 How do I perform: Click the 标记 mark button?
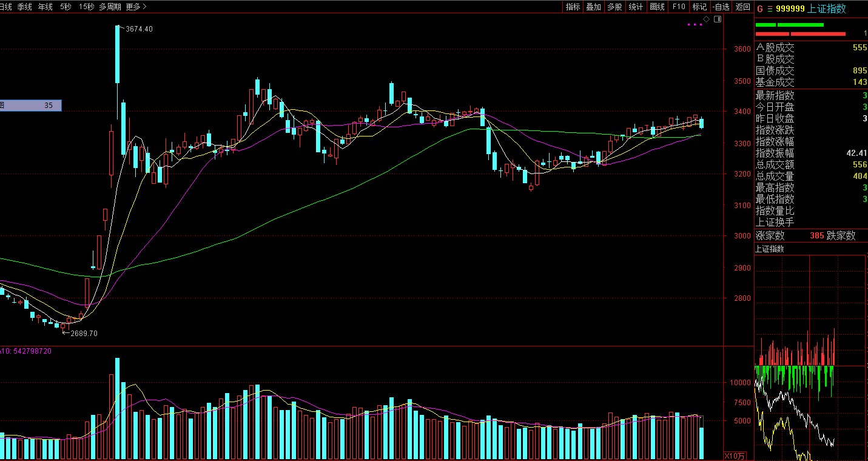(699, 7)
